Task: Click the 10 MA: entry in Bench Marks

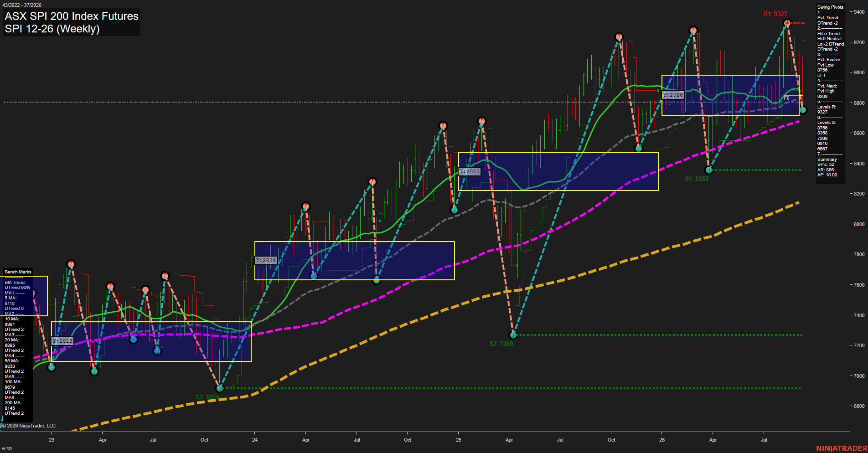Action: click(12, 319)
